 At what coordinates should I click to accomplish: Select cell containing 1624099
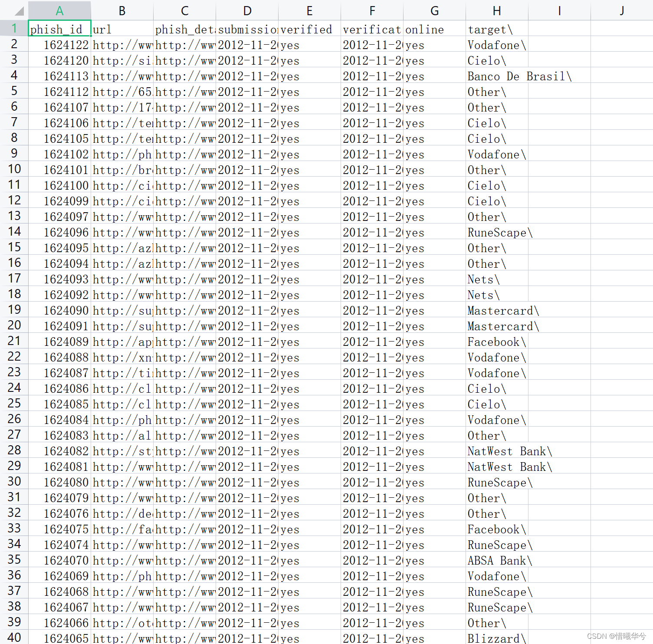[59, 200]
